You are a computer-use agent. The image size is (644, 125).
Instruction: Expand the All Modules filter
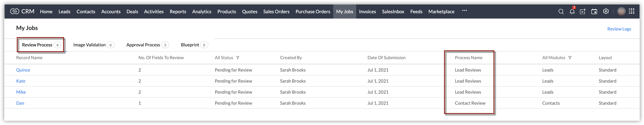click(x=570, y=58)
